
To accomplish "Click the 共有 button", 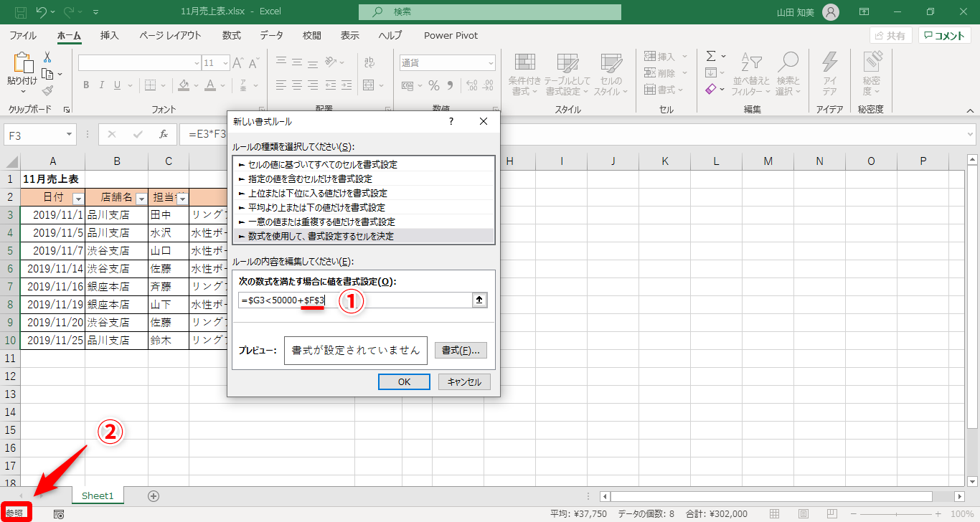I will pyautogui.click(x=890, y=36).
